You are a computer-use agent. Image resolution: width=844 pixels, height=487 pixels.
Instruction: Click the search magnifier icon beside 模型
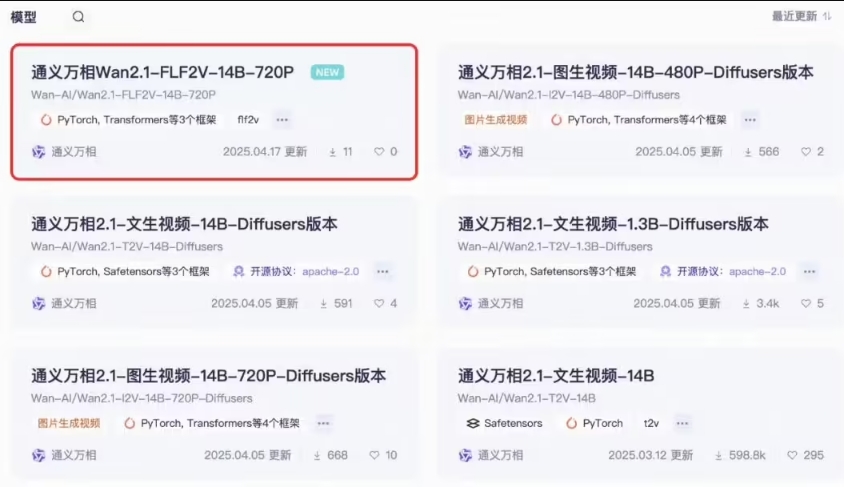tap(79, 17)
